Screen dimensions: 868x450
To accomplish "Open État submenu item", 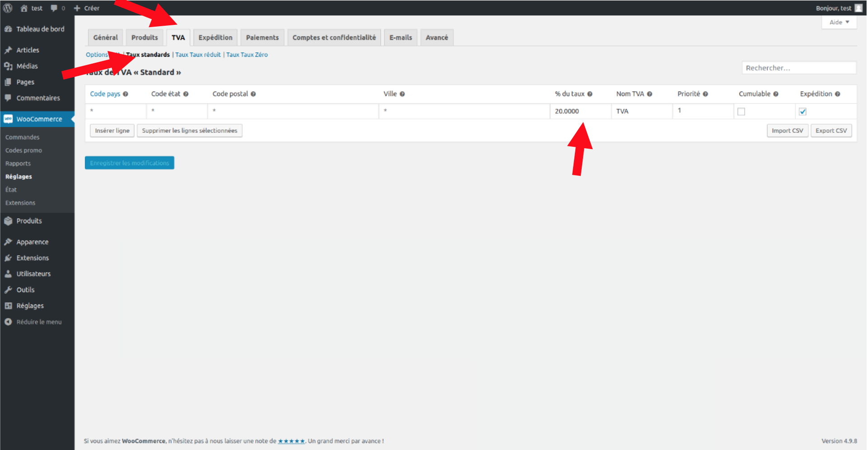I will point(11,190).
